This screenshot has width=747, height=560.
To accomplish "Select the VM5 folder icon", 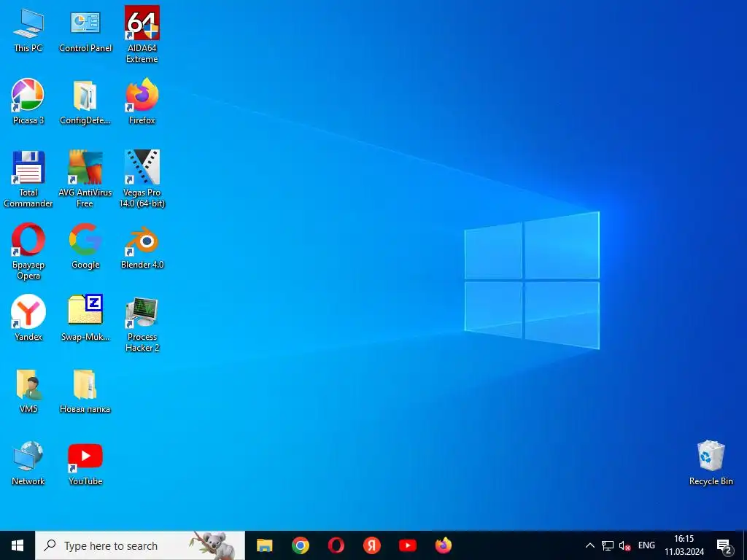I will [28, 391].
